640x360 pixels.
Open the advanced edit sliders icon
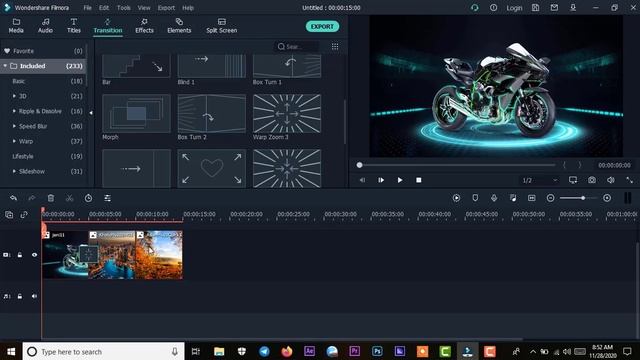(107, 198)
